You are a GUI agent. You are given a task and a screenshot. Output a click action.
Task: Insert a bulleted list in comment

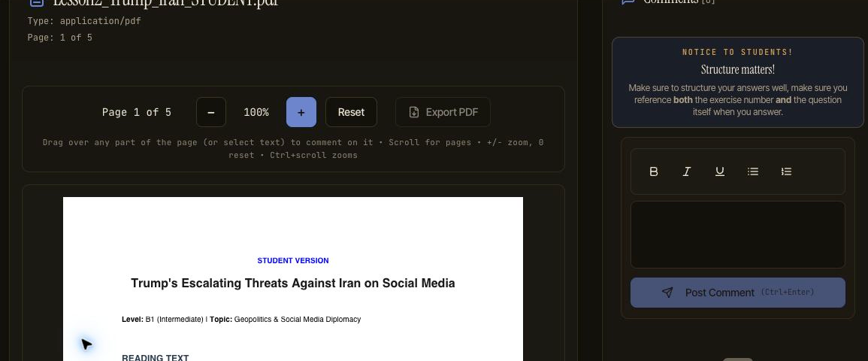(x=753, y=171)
